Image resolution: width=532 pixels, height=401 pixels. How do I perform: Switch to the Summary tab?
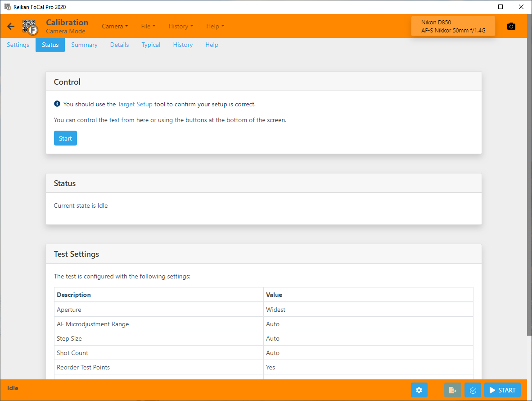tap(84, 45)
